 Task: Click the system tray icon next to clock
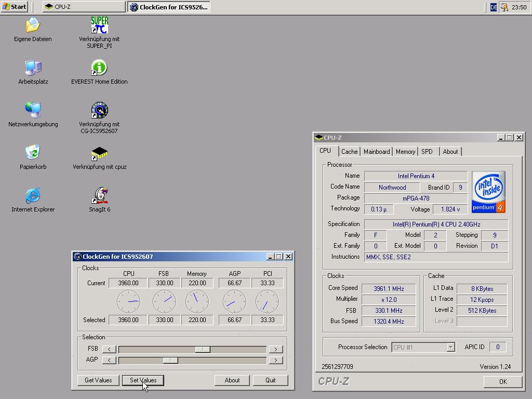[x=505, y=7]
